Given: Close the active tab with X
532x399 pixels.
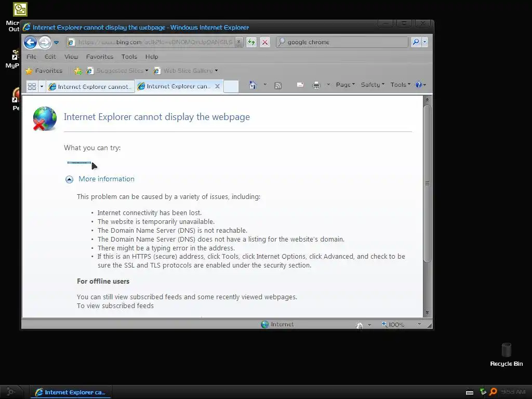Looking at the screenshot, I should [x=218, y=86].
